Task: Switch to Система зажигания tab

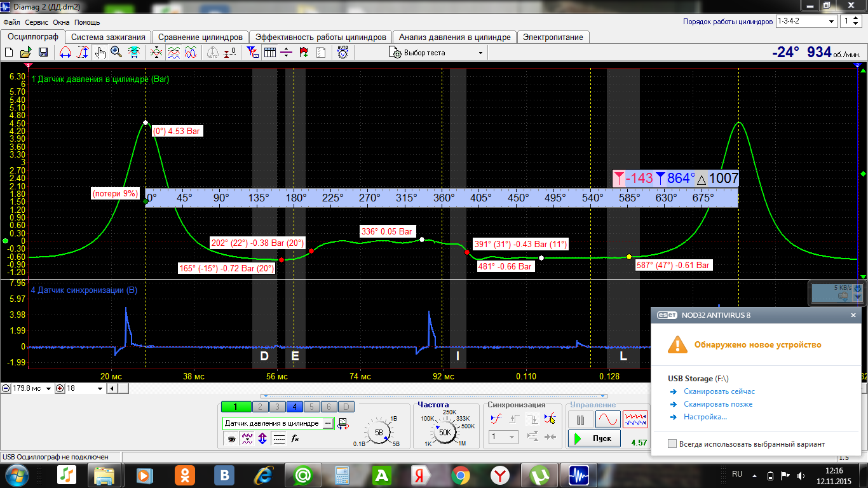Action: (109, 37)
